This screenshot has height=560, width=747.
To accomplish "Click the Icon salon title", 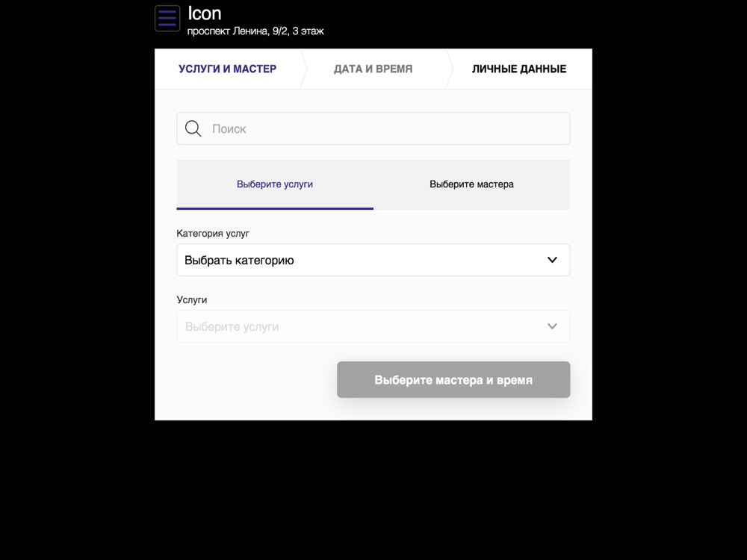I will 205,13.
